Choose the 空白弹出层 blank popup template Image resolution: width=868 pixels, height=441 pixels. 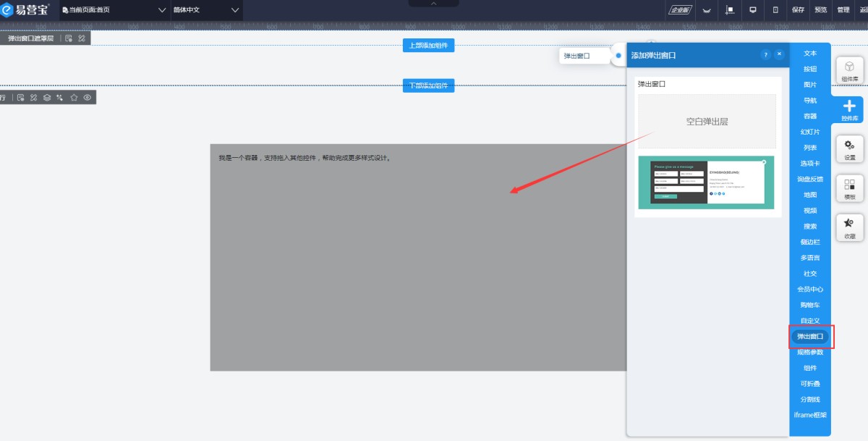click(x=706, y=122)
